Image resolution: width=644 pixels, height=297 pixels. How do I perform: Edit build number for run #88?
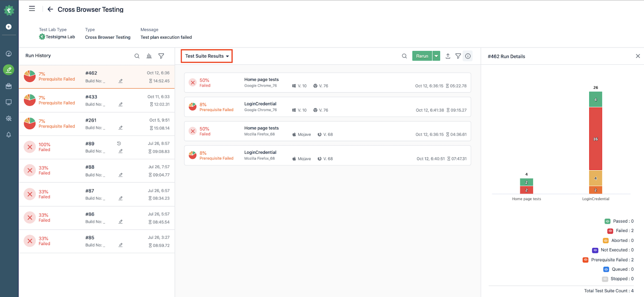[x=120, y=175]
